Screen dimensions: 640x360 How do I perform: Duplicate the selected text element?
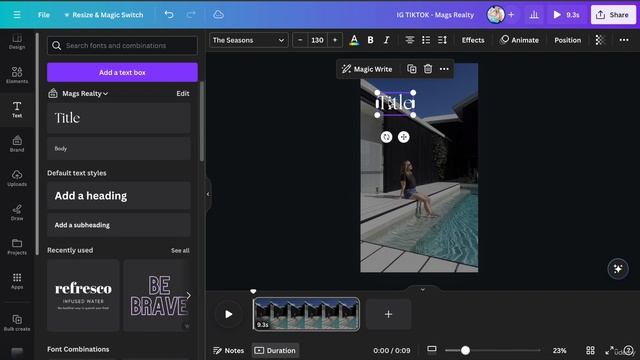[411, 69]
